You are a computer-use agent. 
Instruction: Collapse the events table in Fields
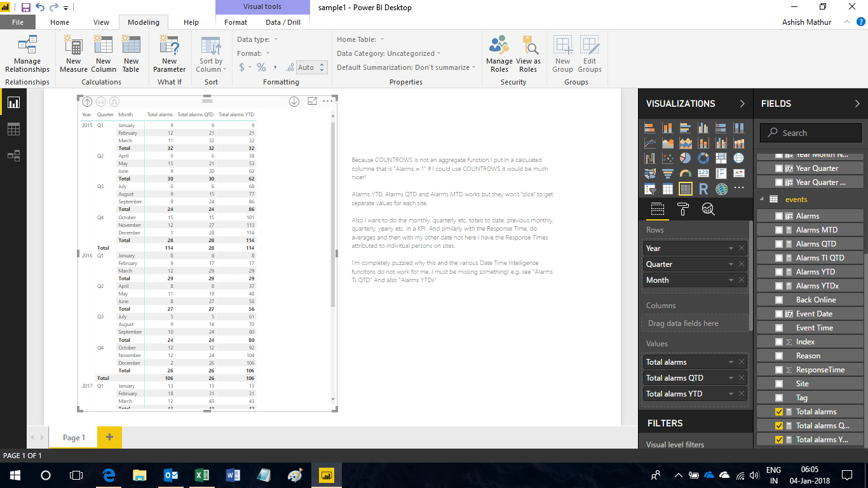tap(763, 200)
